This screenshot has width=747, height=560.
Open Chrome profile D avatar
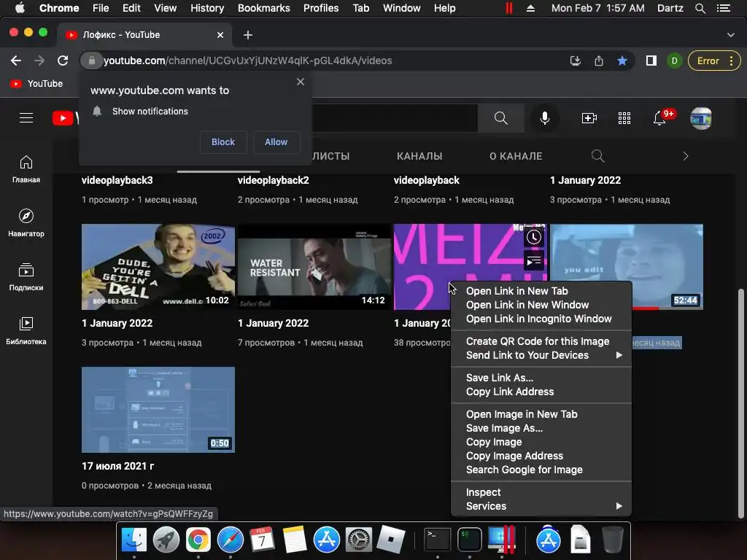674,61
